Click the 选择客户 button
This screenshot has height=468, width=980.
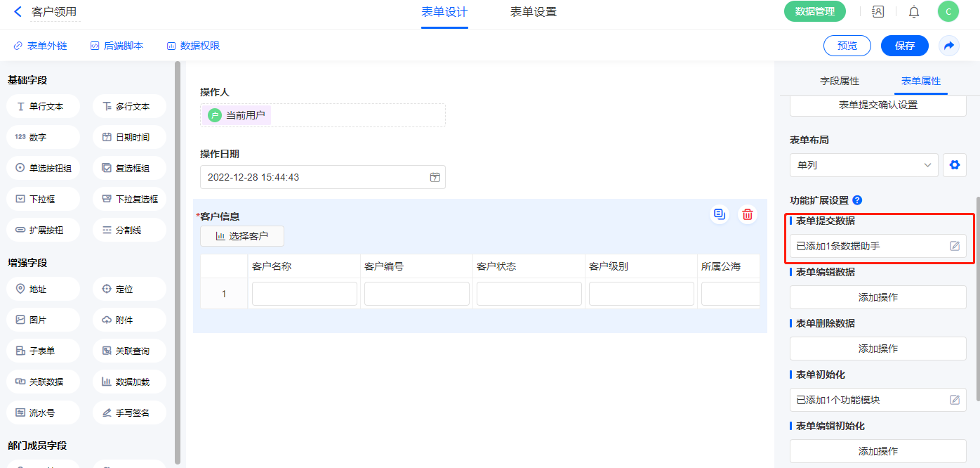[x=242, y=236]
